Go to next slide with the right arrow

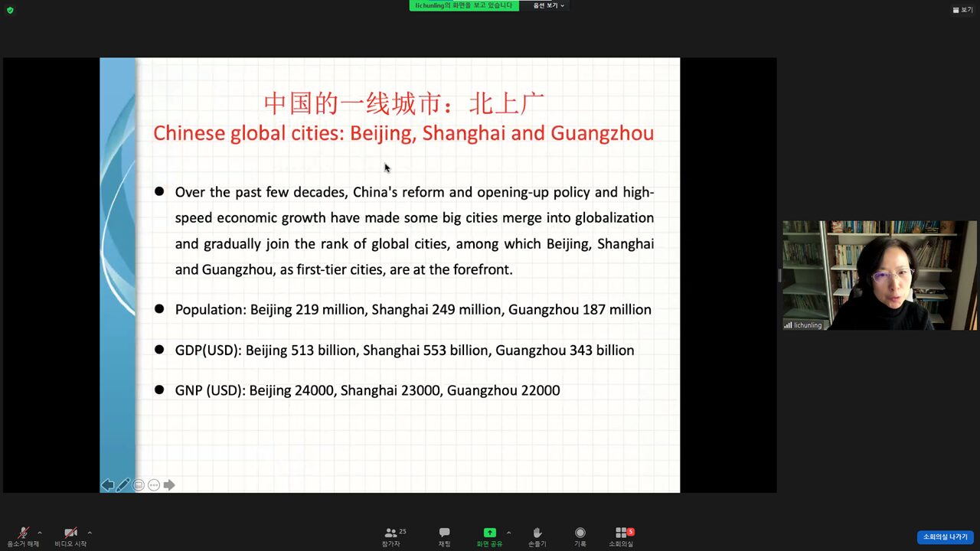coord(169,485)
